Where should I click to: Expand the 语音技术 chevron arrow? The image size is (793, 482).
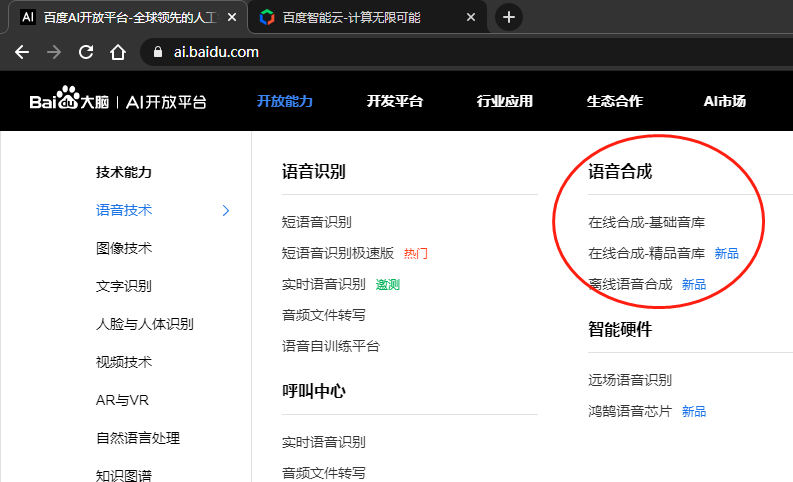pos(226,210)
